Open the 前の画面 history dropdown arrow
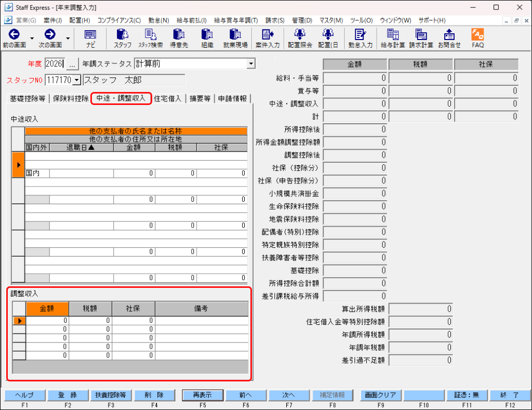 (32, 38)
